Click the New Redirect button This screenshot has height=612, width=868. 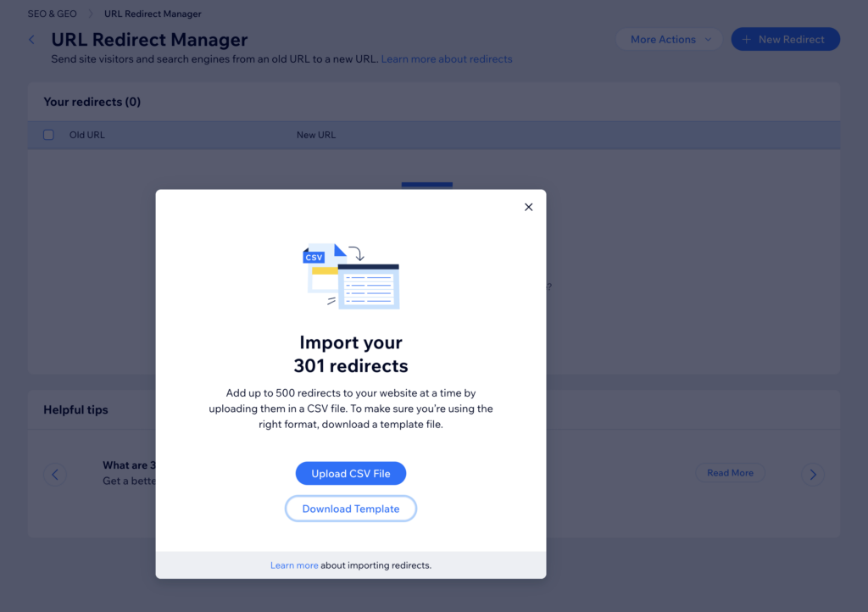coord(786,39)
